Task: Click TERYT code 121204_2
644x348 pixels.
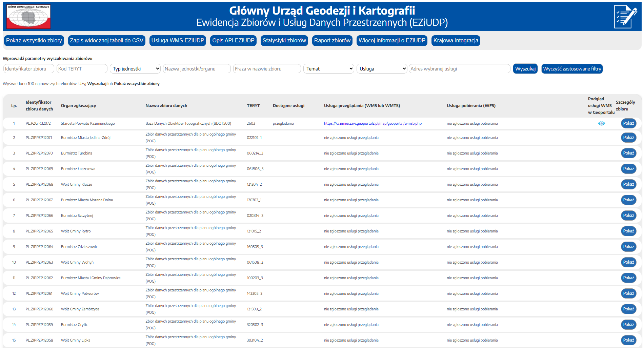Action: tap(254, 184)
